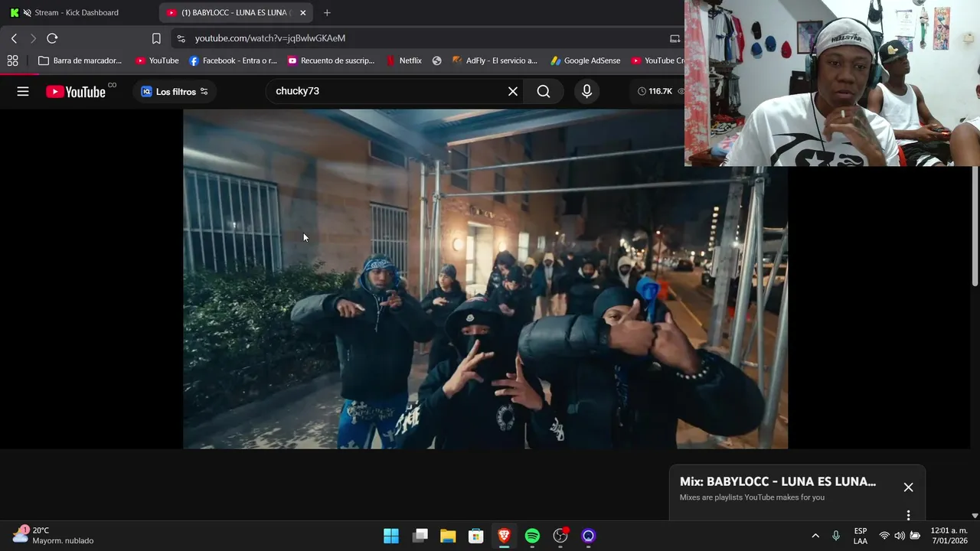Bookmark this page icon

(156, 38)
